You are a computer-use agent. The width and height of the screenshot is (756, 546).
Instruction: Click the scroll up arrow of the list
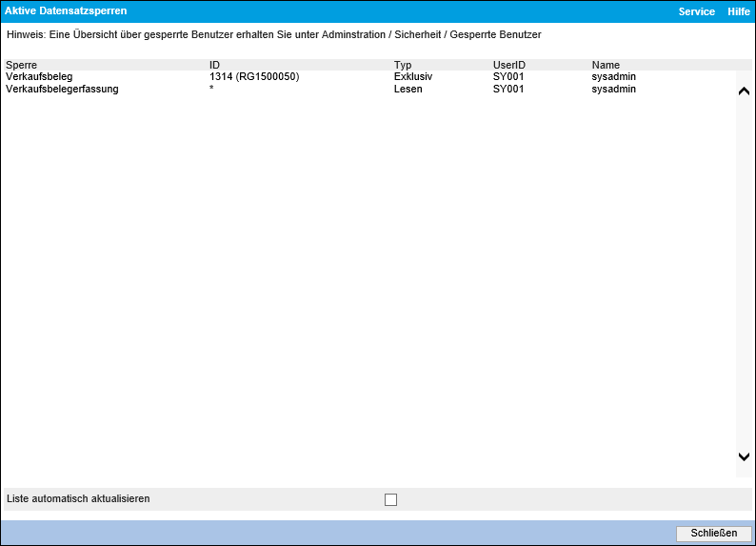(744, 91)
